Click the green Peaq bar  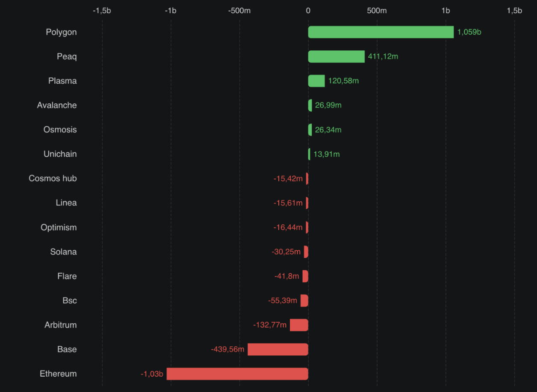pyautogui.click(x=336, y=56)
